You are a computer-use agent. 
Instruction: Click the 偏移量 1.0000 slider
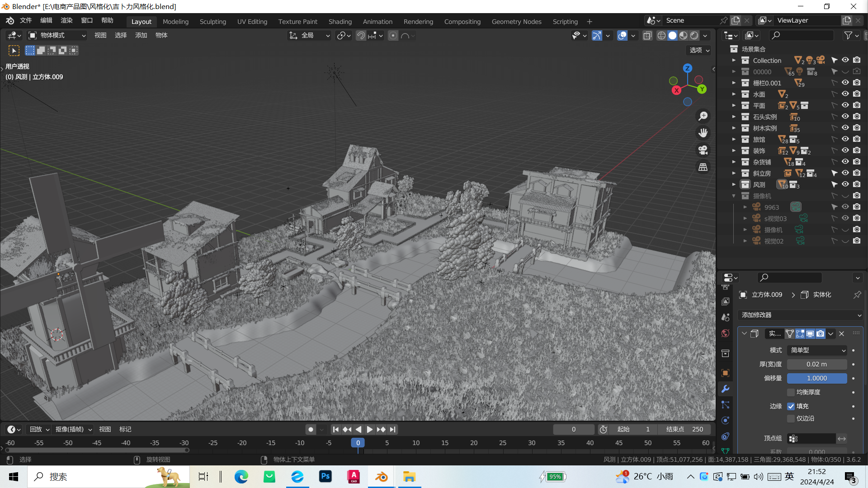816,378
